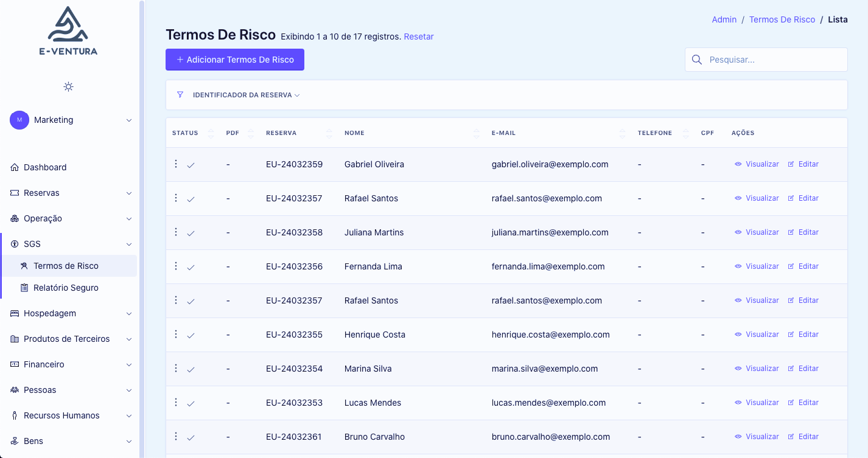Click the Resetar link
868x458 pixels.
(x=419, y=36)
